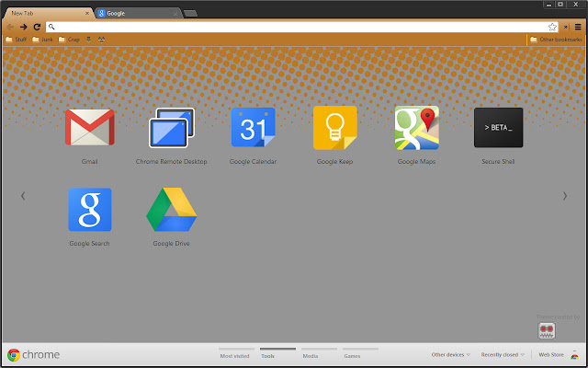Open the Web Store link
This screenshot has width=588, height=368.
(x=551, y=355)
